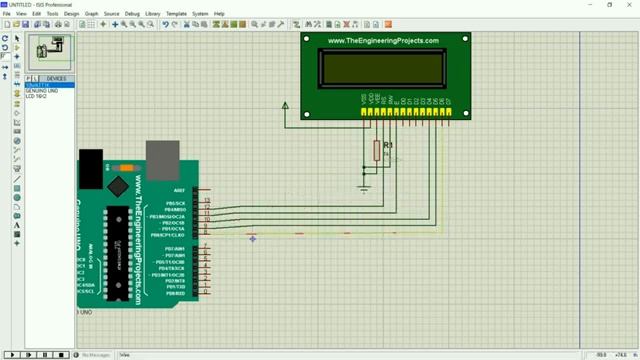Open the Library menu
The width and height of the screenshot is (640, 360).
click(x=153, y=13)
